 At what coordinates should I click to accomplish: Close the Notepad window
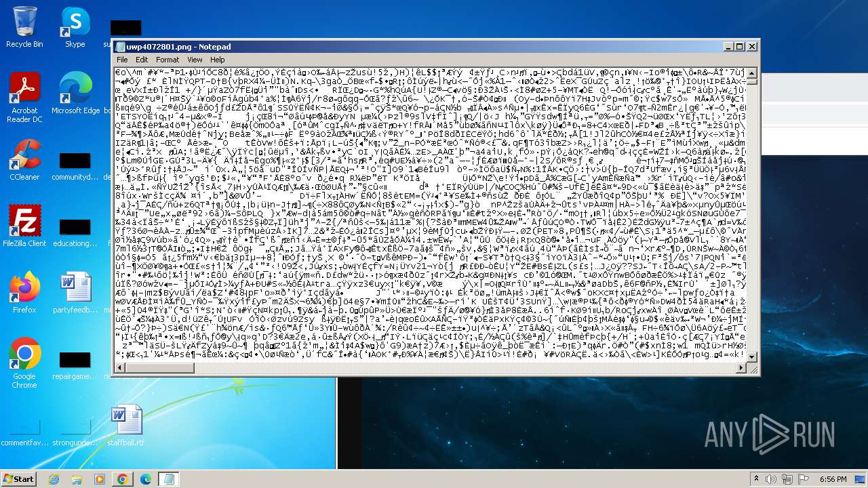click(x=752, y=47)
